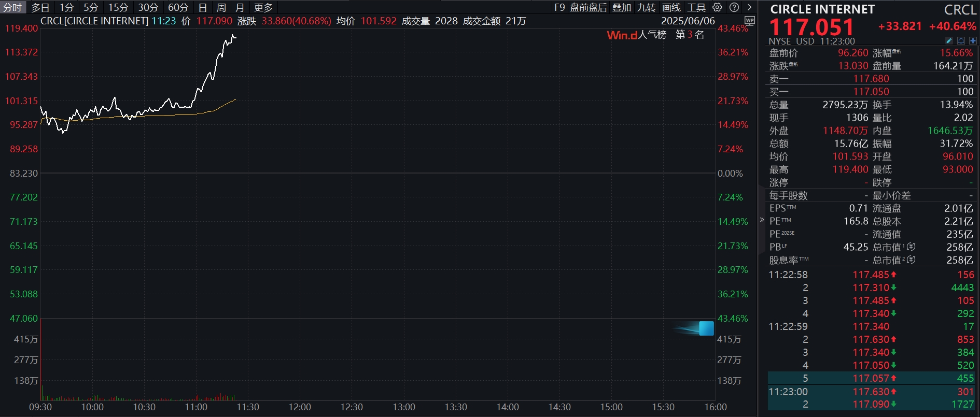The height and width of the screenshot is (417, 980).
Task: Toggle the 叠加 overlay option
Action: (x=622, y=7)
